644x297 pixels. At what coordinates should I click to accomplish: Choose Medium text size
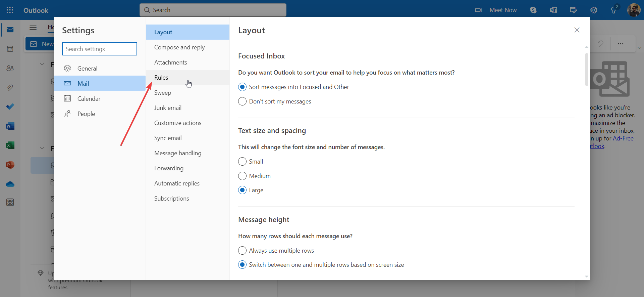click(242, 176)
